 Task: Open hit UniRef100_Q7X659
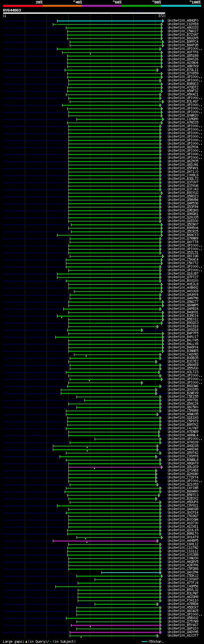tap(183, 73)
